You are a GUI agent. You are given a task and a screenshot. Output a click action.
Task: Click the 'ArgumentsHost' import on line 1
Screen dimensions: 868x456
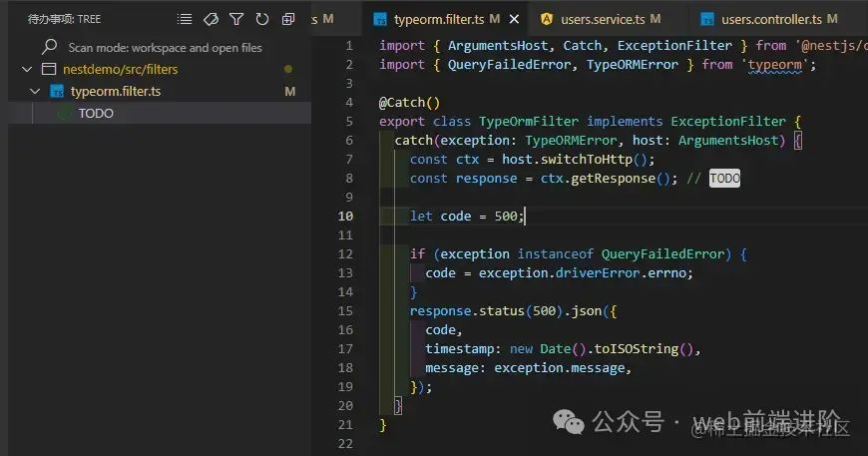[498, 45]
